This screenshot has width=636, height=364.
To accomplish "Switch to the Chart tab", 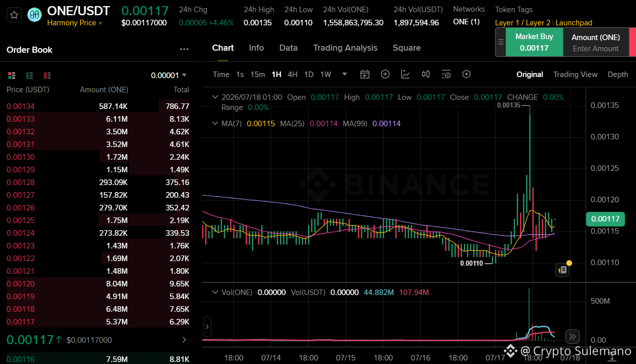I will [223, 48].
